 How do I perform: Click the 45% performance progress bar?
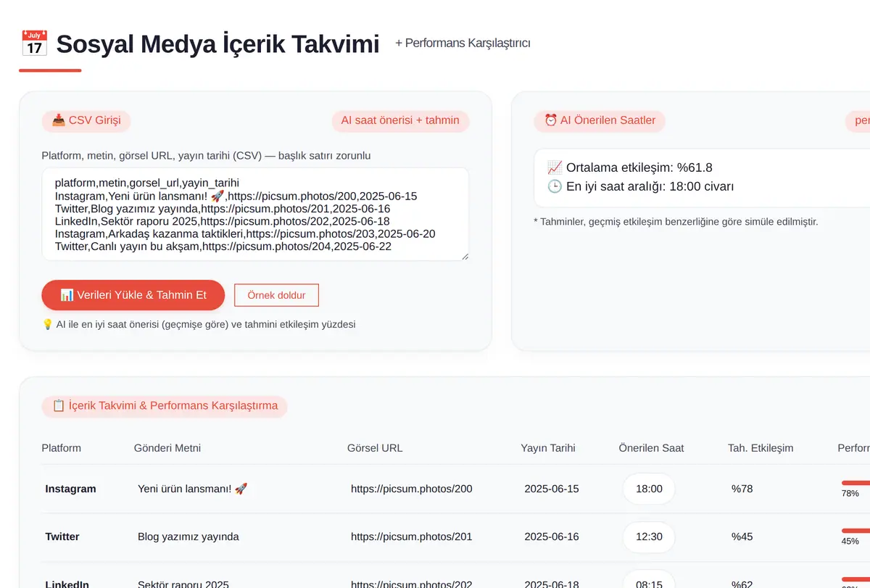(x=855, y=530)
